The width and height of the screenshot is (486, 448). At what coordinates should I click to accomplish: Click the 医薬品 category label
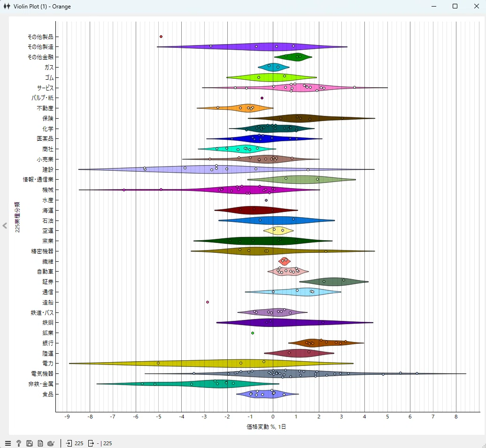click(45, 139)
